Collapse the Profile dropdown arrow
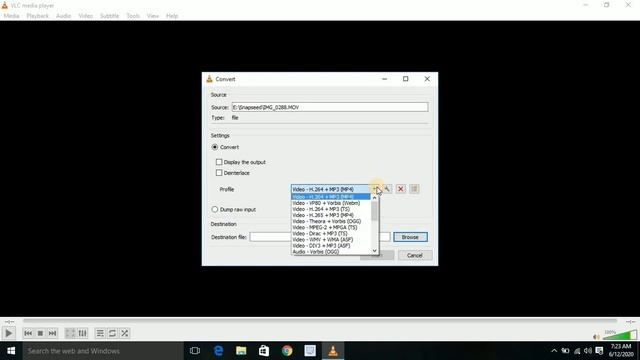 (376, 189)
